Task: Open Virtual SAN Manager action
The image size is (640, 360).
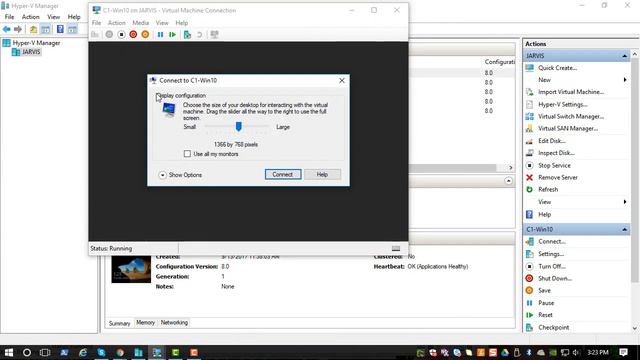Action: point(568,129)
